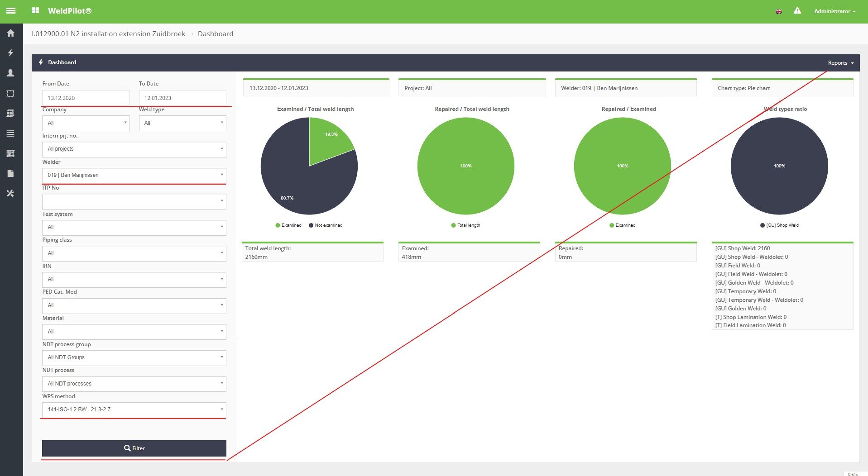Open the Reports menu
868x476 pixels.
pyautogui.click(x=840, y=63)
